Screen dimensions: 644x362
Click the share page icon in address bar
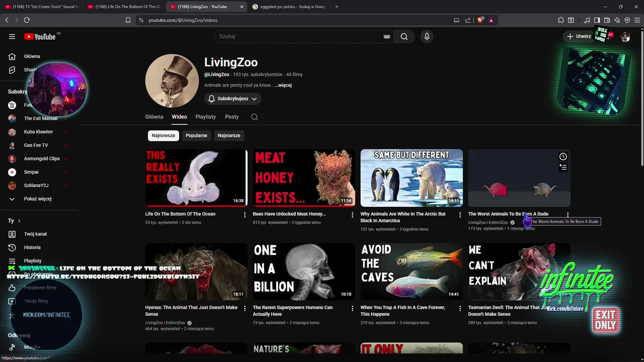[x=468, y=20]
